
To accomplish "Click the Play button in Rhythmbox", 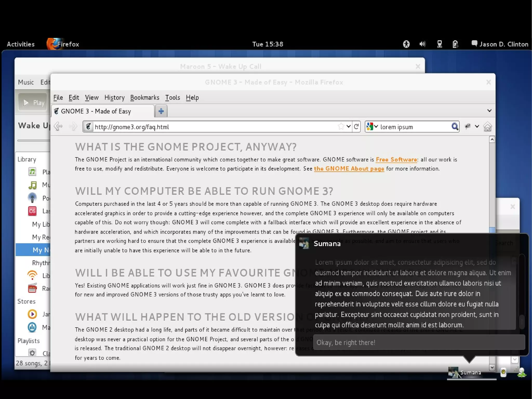I will [33, 103].
